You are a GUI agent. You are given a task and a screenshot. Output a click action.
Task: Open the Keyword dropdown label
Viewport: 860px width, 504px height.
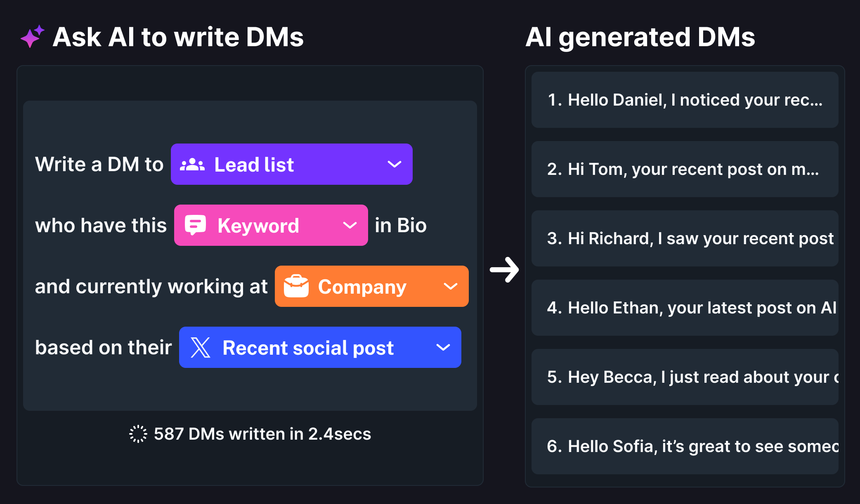point(258,226)
